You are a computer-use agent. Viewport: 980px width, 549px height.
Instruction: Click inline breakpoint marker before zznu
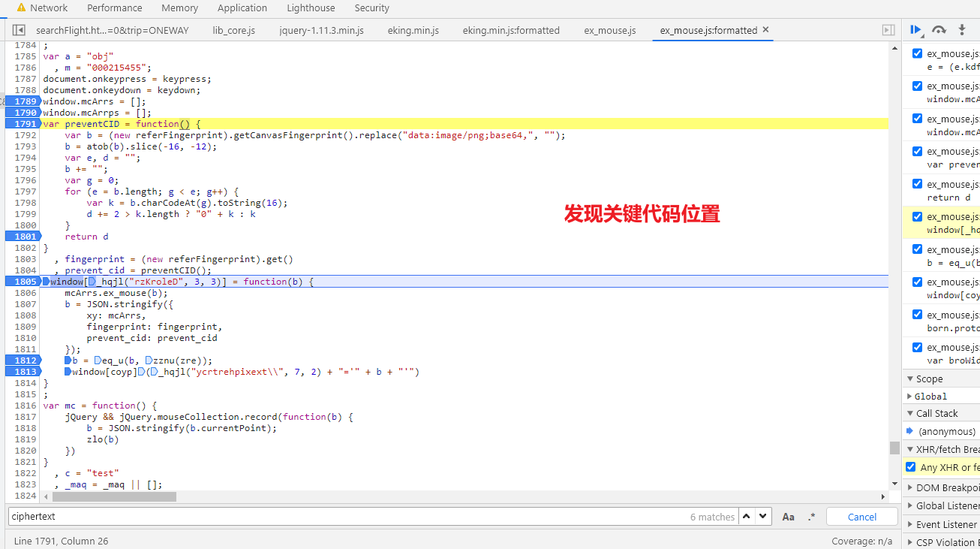click(149, 360)
